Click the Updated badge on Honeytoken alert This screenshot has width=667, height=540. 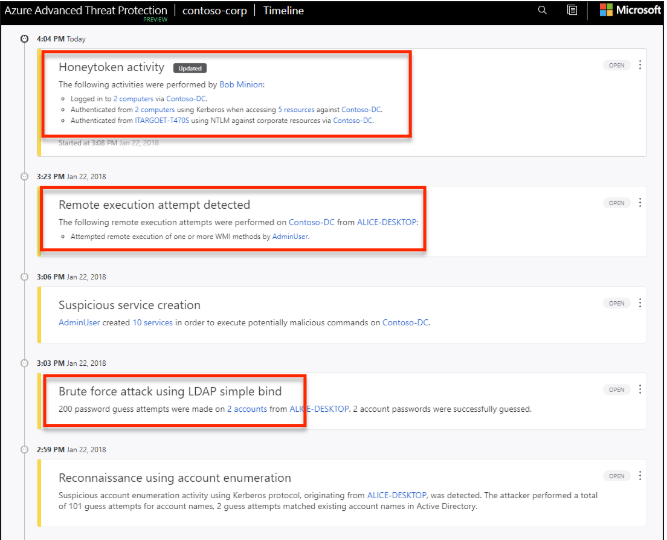click(x=190, y=68)
